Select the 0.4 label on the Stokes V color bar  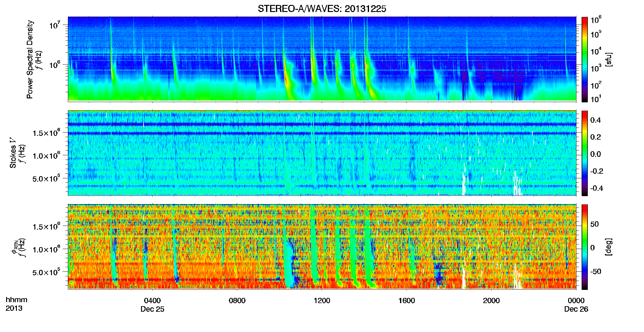pyautogui.click(x=595, y=120)
